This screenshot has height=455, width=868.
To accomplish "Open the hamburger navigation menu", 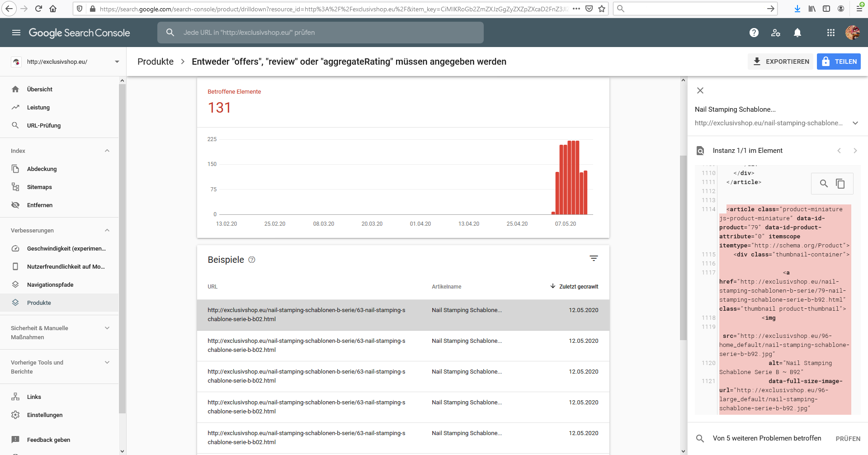I will coord(16,33).
